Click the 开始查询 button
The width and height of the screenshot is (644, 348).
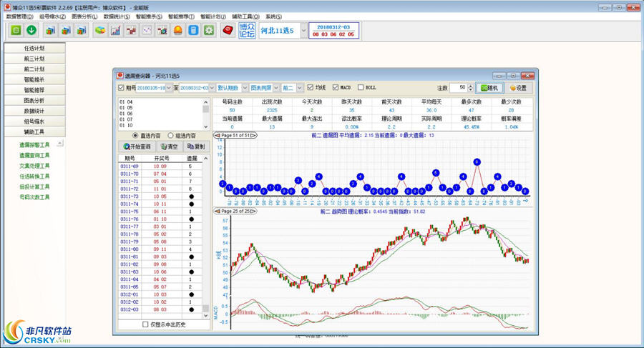click(x=138, y=146)
